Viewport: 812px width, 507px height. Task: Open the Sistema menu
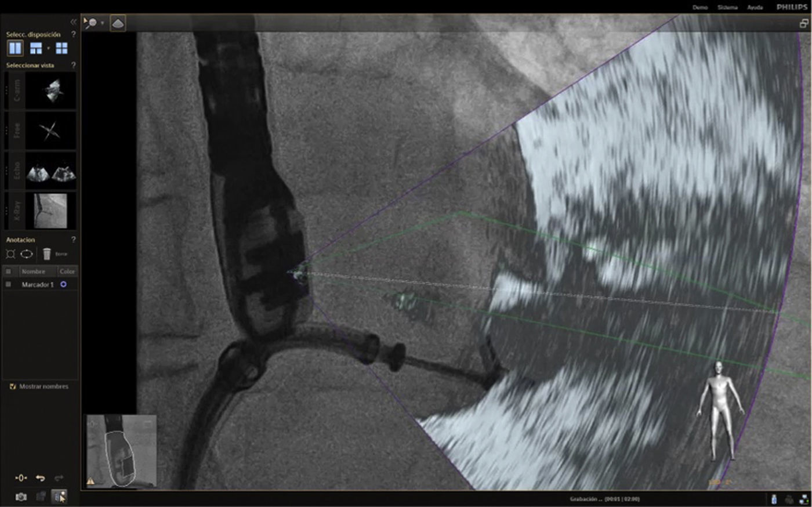point(727,8)
